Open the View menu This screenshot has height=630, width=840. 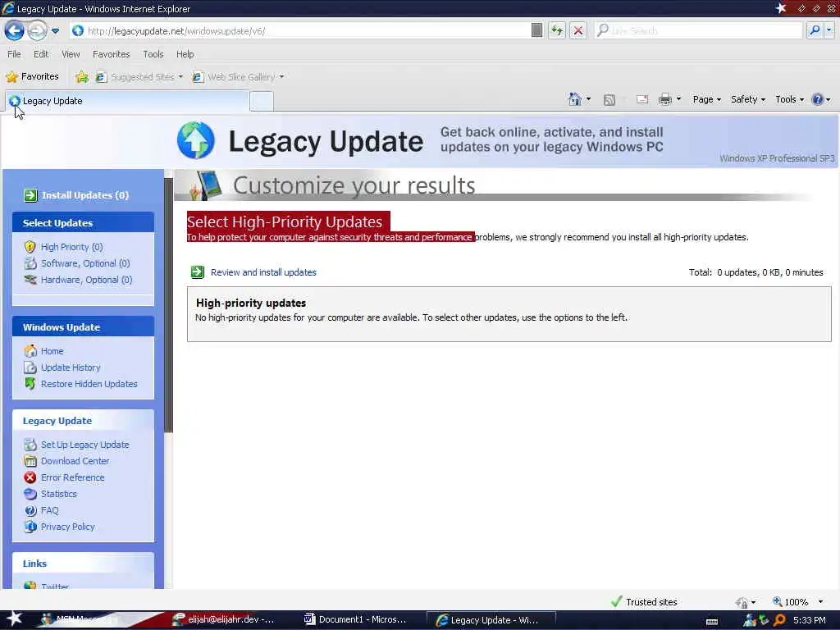tap(71, 54)
